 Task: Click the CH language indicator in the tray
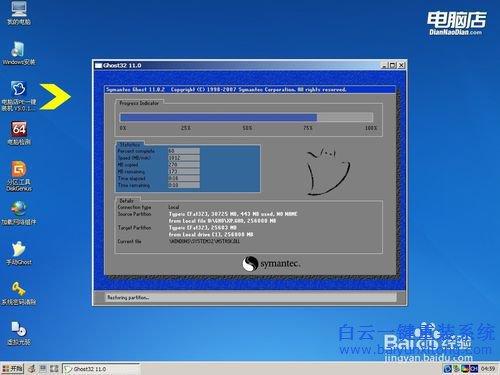(x=474, y=369)
